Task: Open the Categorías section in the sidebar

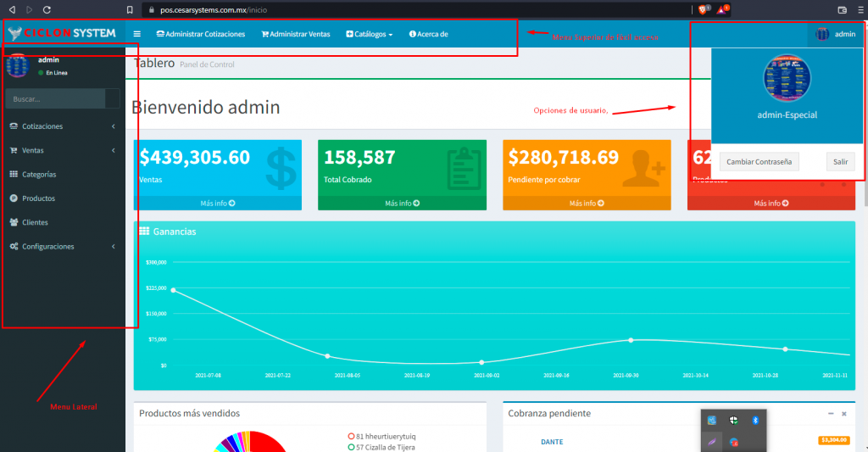Action: click(39, 175)
